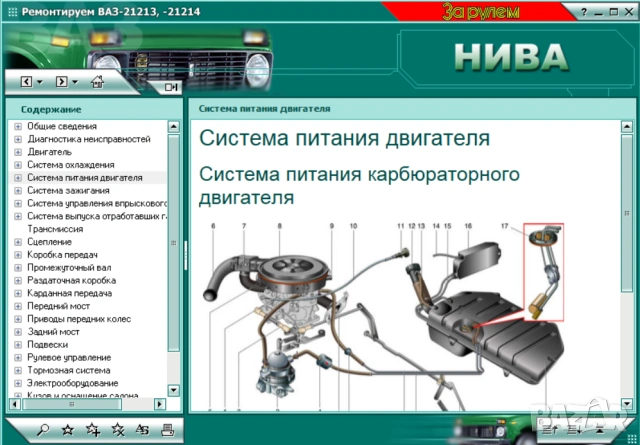This screenshot has width=640, height=445.
Task: Open the back history dropdown arrow
Action: tap(40, 82)
